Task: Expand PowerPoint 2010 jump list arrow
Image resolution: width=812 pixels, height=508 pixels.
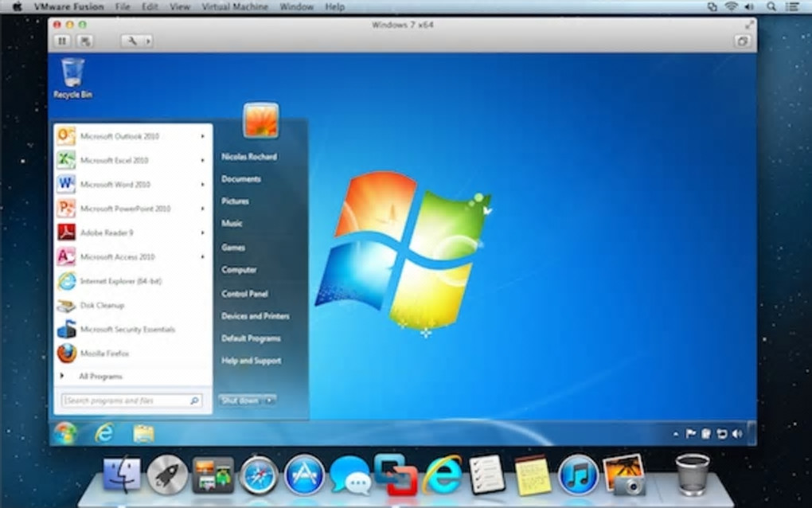Action: pyautogui.click(x=203, y=209)
